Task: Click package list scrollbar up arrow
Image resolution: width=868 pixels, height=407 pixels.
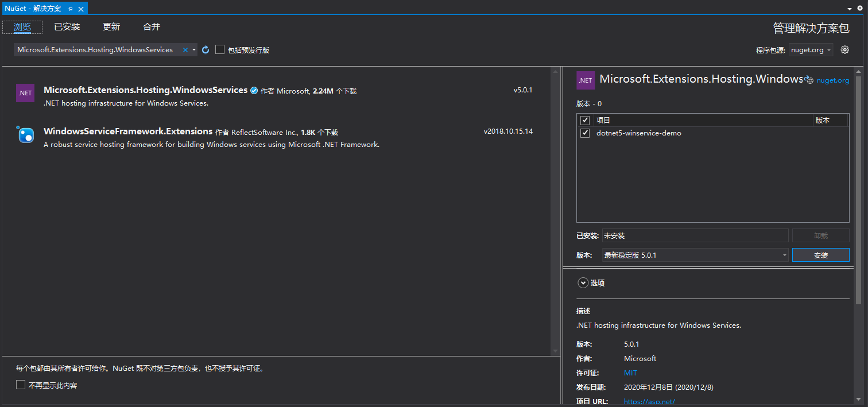Action: pyautogui.click(x=555, y=71)
